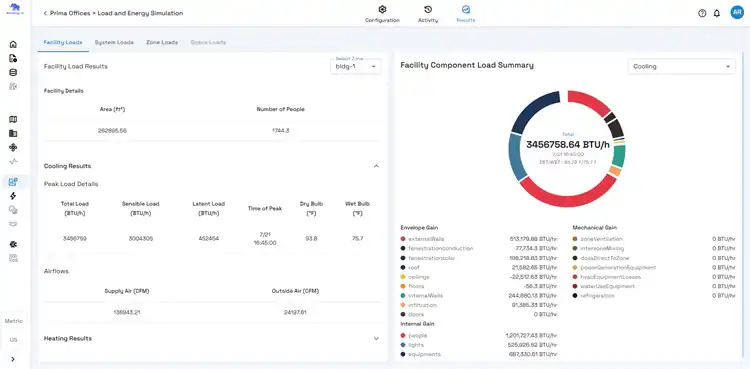The image size is (750, 369).
Task: Select the 136943.21 supply air value
Action: pos(127,313)
